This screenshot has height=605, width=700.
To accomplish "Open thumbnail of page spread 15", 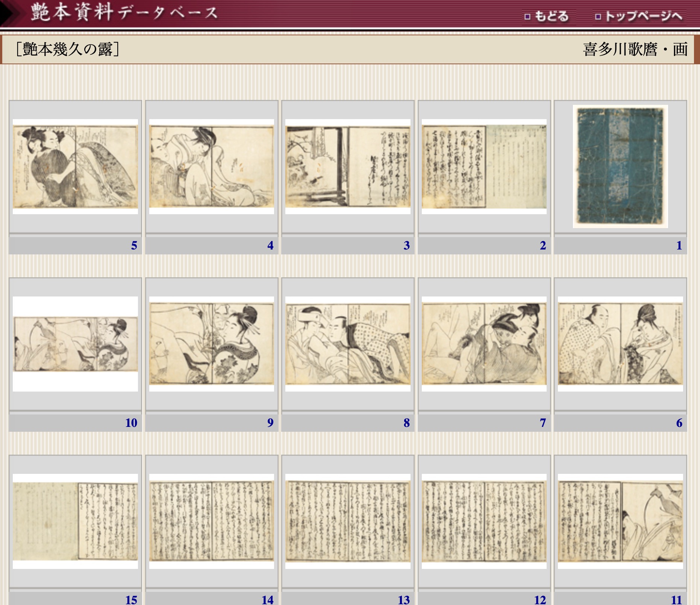I will pos(75,521).
